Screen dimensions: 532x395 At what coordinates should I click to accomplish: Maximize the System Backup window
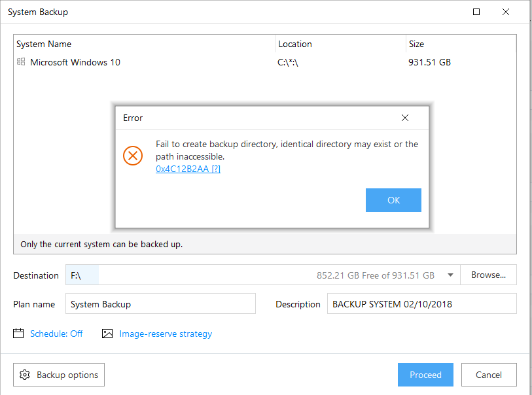476,12
